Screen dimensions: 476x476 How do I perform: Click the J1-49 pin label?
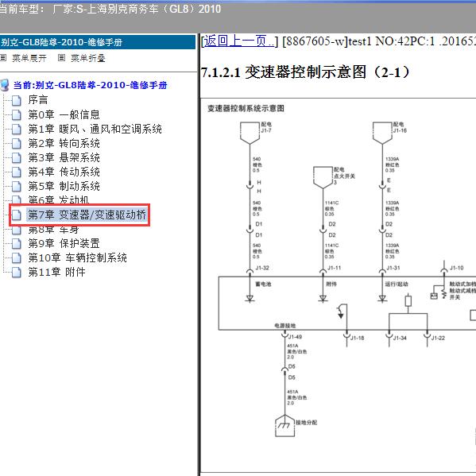(295, 337)
